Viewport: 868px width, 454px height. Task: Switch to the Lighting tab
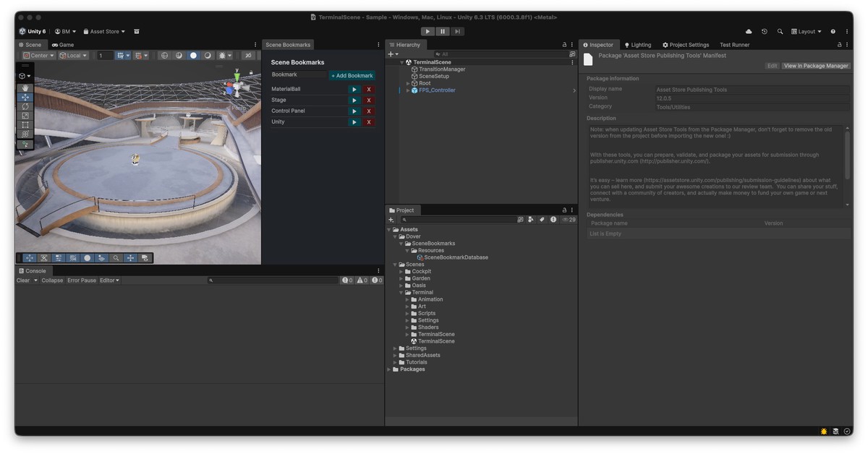[x=637, y=45]
